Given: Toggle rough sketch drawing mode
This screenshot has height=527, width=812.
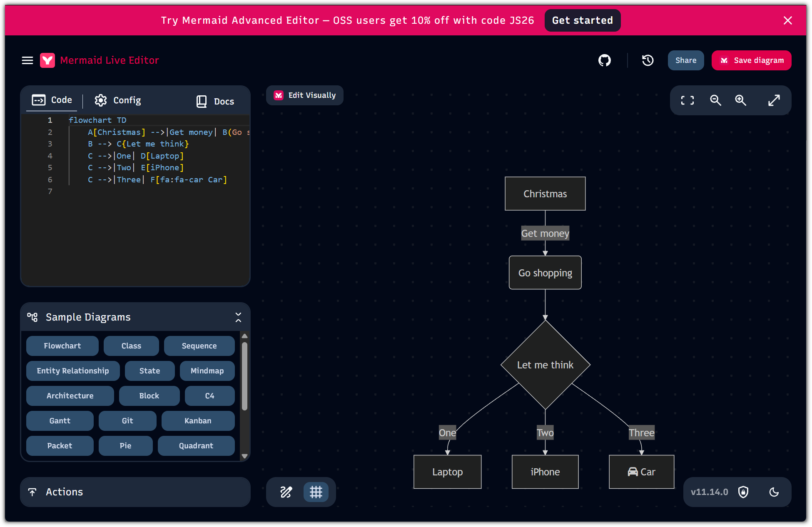Looking at the screenshot, I should click(x=286, y=492).
